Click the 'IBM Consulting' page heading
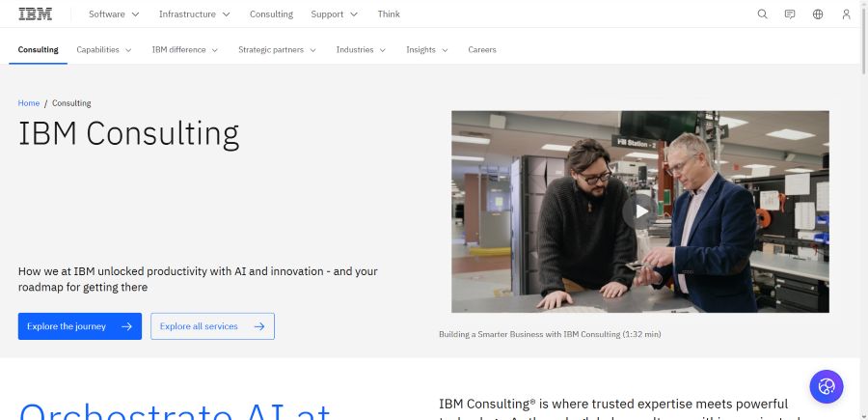The image size is (868, 420). click(x=129, y=134)
